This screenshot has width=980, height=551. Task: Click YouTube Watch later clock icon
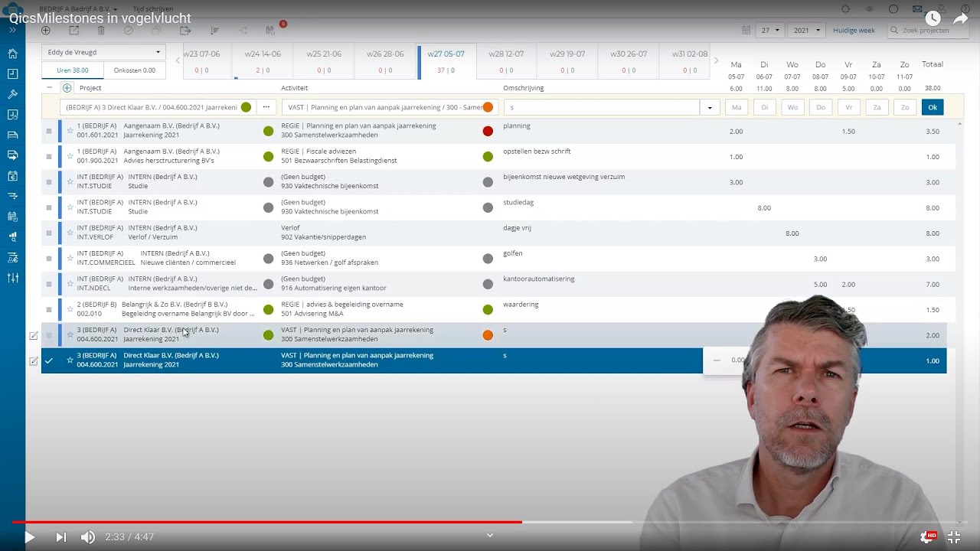[933, 18]
